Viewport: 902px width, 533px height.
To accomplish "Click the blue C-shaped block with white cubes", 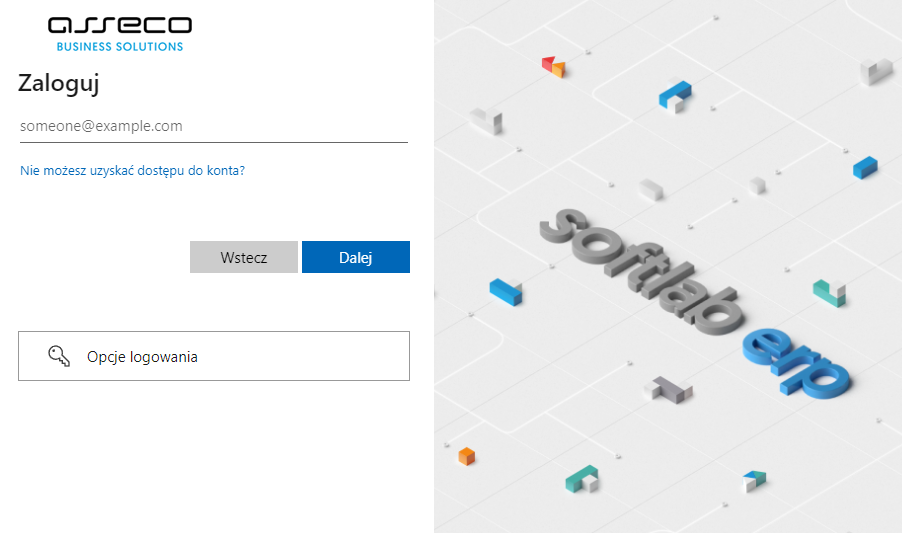I will 675,95.
